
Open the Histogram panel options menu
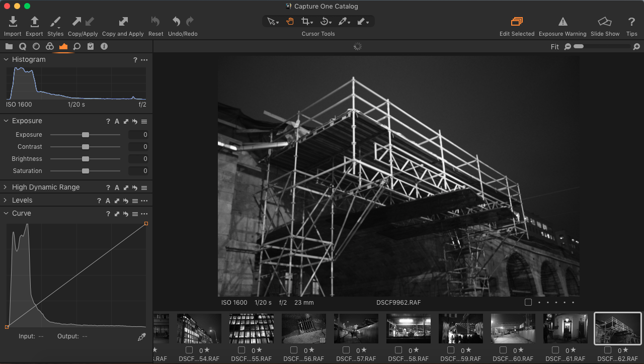pyautogui.click(x=144, y=60)
